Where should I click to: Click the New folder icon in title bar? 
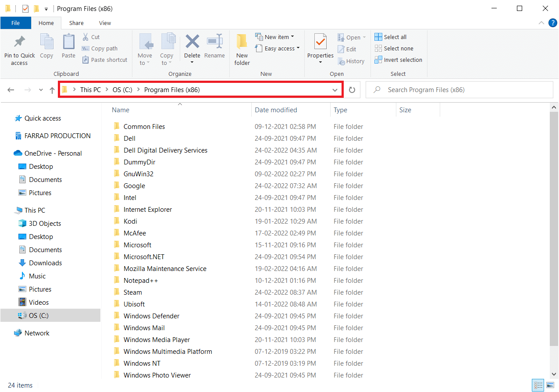tap(36, 8)
